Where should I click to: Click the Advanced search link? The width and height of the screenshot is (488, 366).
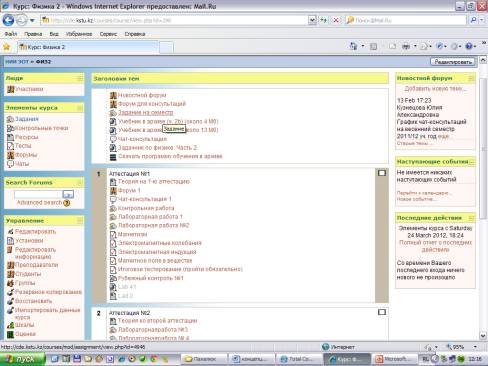(39, 203)
